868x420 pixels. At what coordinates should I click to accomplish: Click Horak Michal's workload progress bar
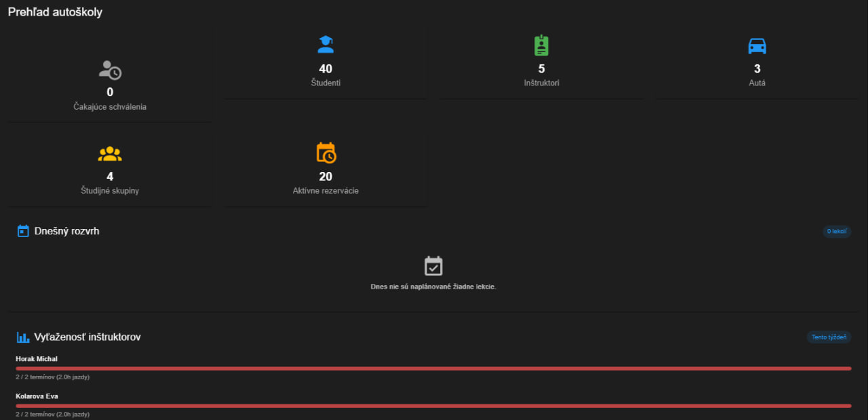(x=433, y=369)
